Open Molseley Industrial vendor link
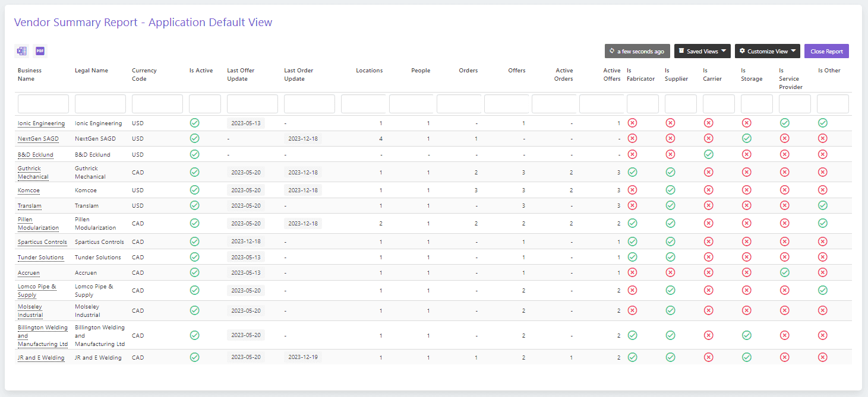The width and height of the screenshot is (868, 397). (31, 311)
